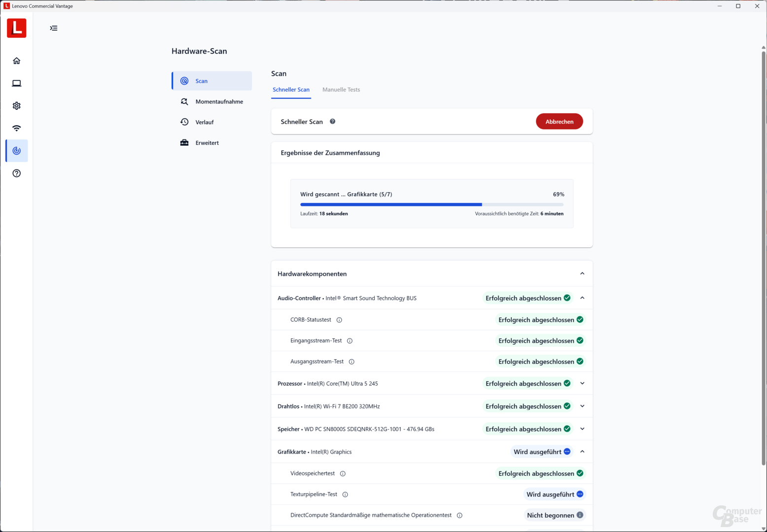Screen dimensions: 767x532
Task: Open Momentaufnahme in the side menu
Action: click(x=219, y=101)
